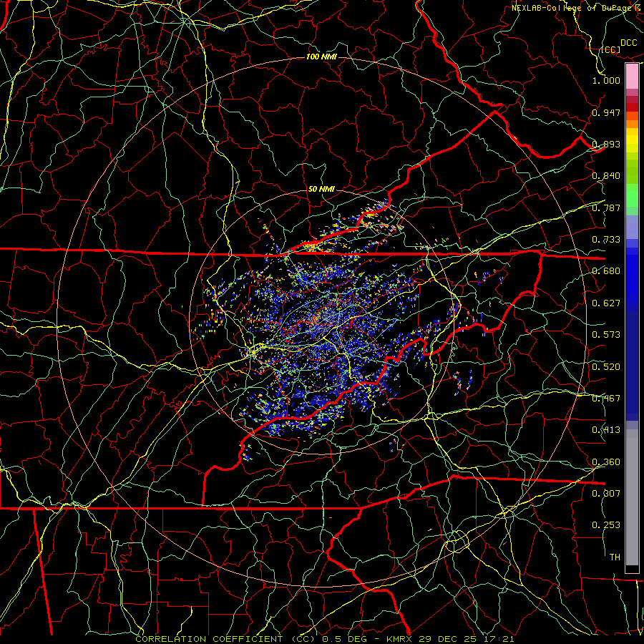Click the 0.840 legend value
644x644 pixels.
pos(606,176)
